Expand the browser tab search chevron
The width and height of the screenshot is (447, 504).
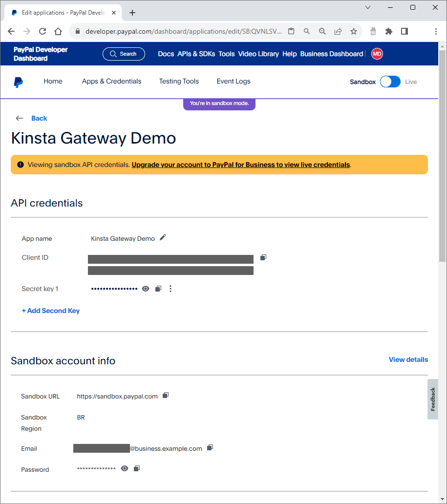point(368,7)
